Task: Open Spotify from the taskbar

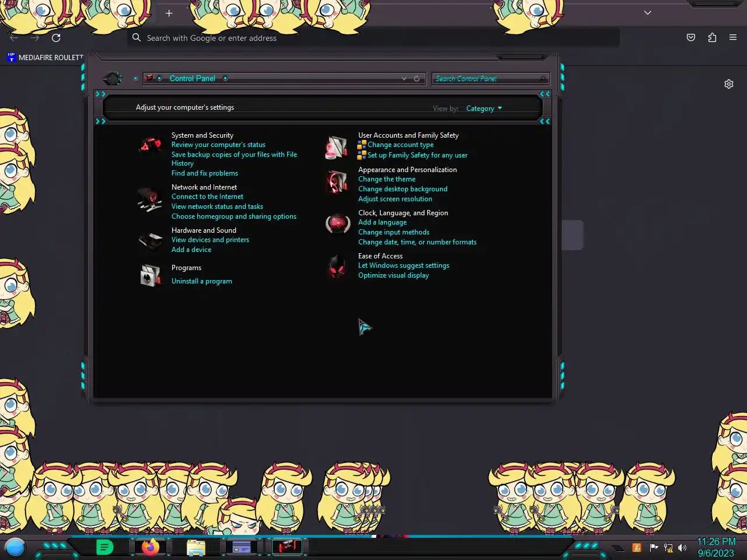Action: click(104, 547)
